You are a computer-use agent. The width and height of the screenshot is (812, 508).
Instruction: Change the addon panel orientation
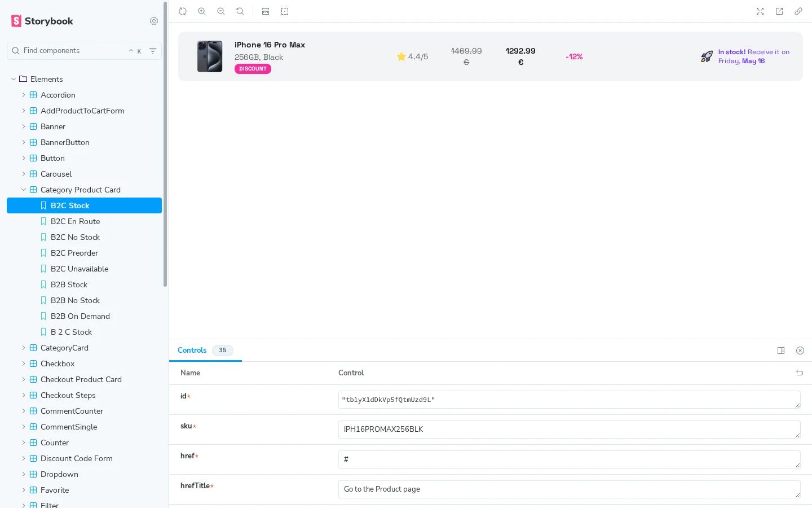(x=781, y=351)
